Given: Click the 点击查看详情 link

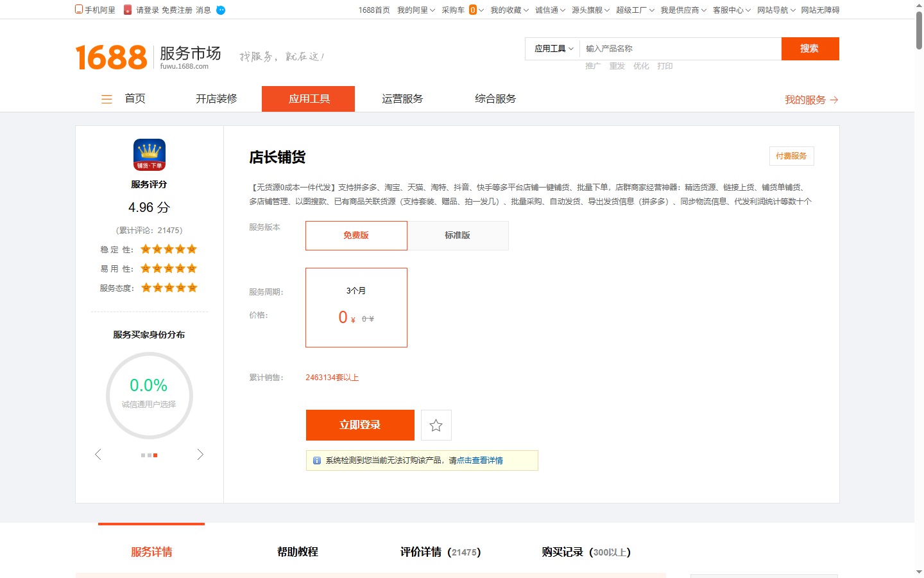Looking at the screenshot, I should click(479, 460).
